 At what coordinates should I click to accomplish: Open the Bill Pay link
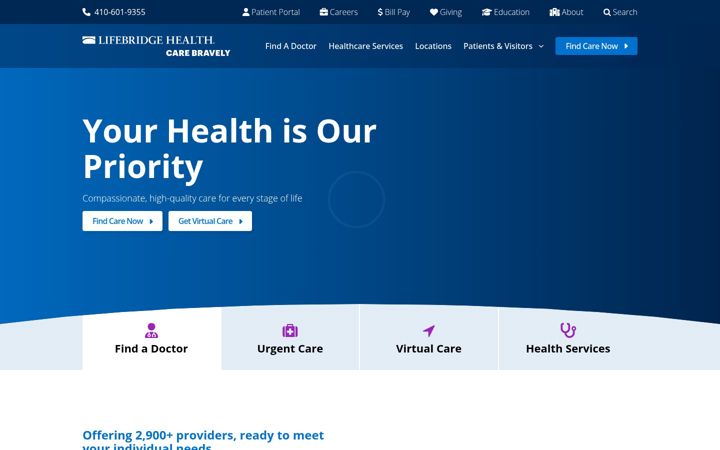[394, 12]
